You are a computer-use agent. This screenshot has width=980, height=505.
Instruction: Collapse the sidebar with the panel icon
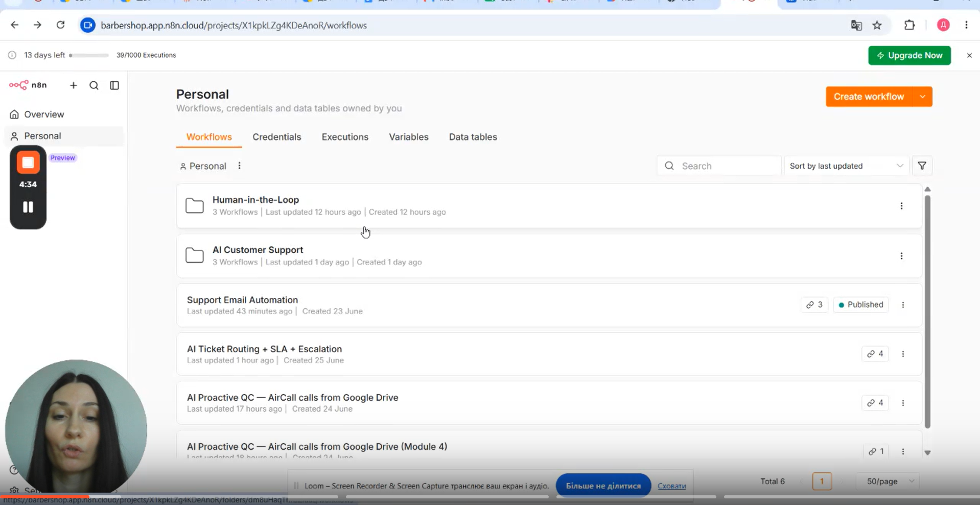pyautogui.click(x=114, y=85)
